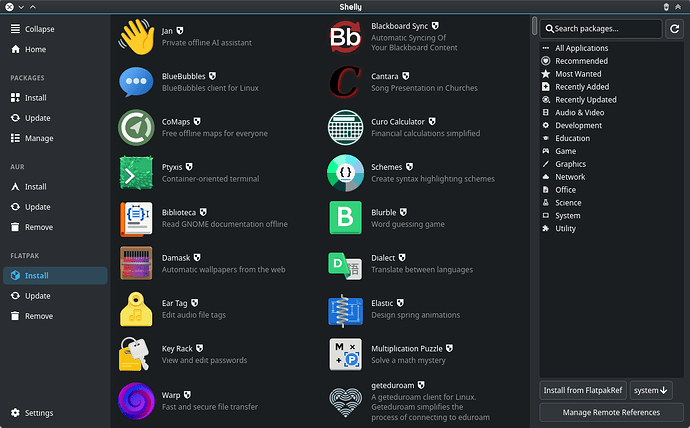Image resolution: width=690 pixels, height=428 pixels.
Task: Open Packages Manage section
Action: (55, 138)
